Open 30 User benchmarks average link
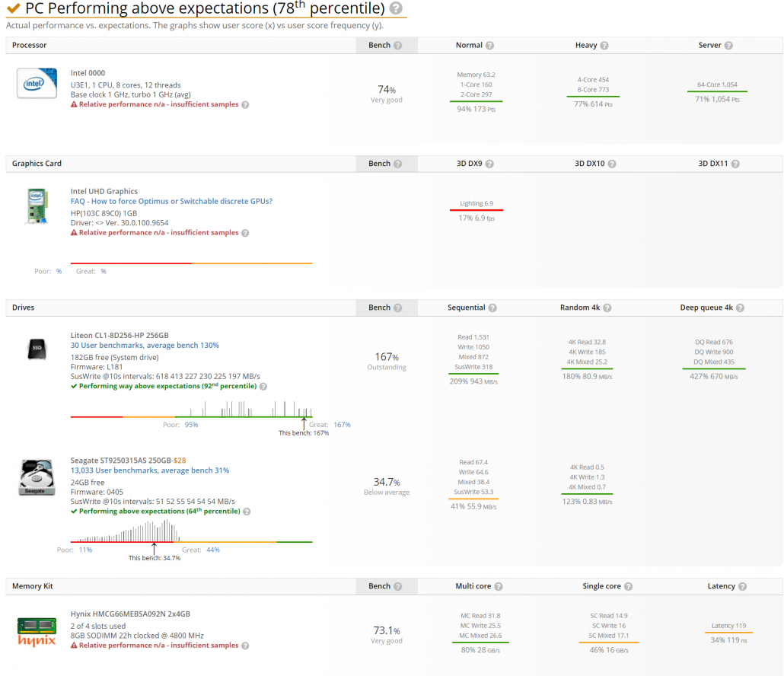Viewport: 784px width, 676px height. tap(145, 346)
